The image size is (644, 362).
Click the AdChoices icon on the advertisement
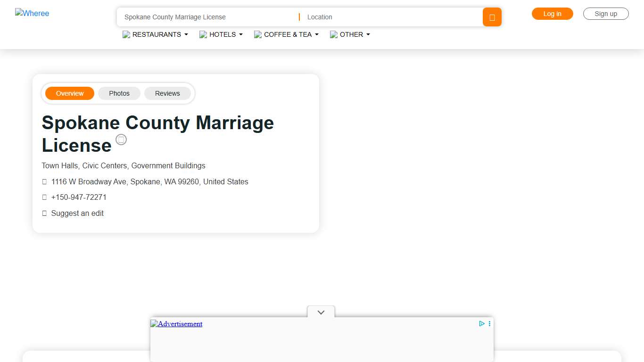tap(481, 324)
